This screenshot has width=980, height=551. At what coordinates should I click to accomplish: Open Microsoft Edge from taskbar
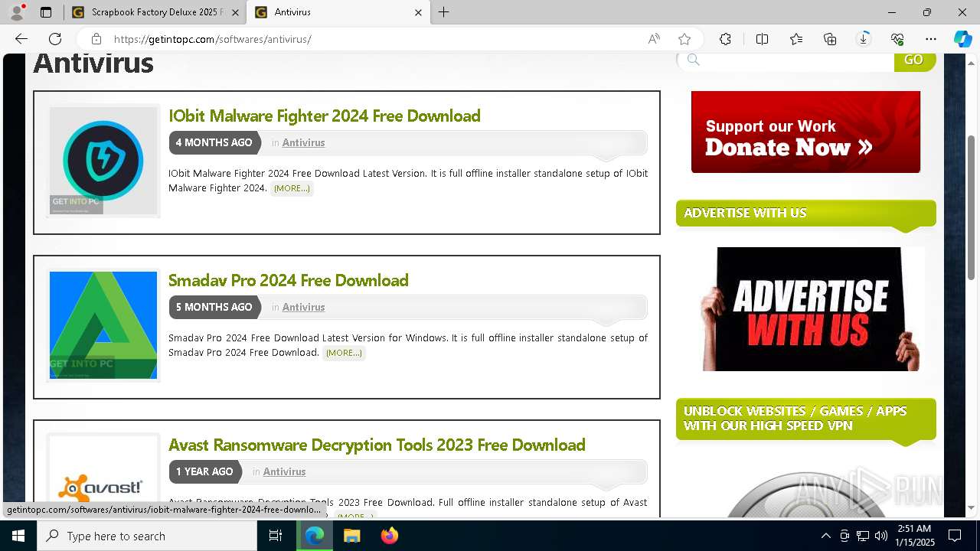(315, 536)
